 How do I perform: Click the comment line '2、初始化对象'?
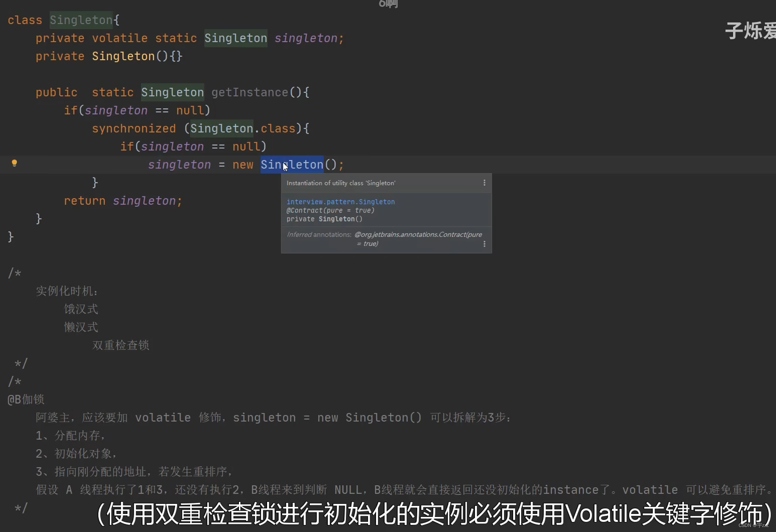(x=76, y=454)
